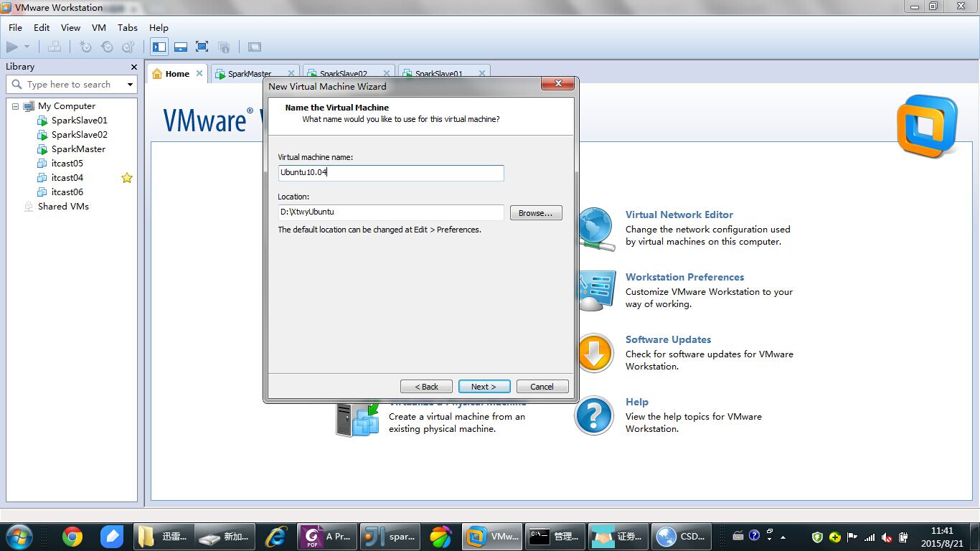This screenshot has width=980, height=551.
Task: Open the power options dropdown arrow
Action: pyautogui.click(x=27, y=47)
